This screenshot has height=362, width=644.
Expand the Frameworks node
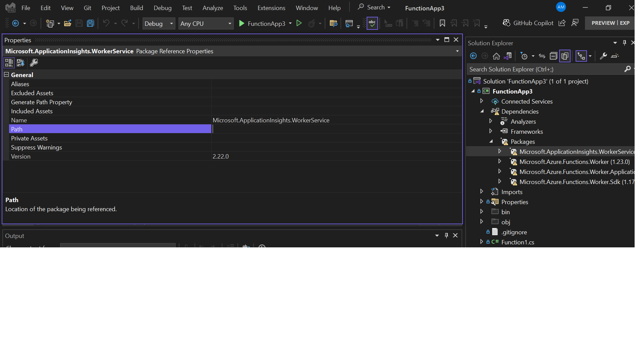point(491,131)
